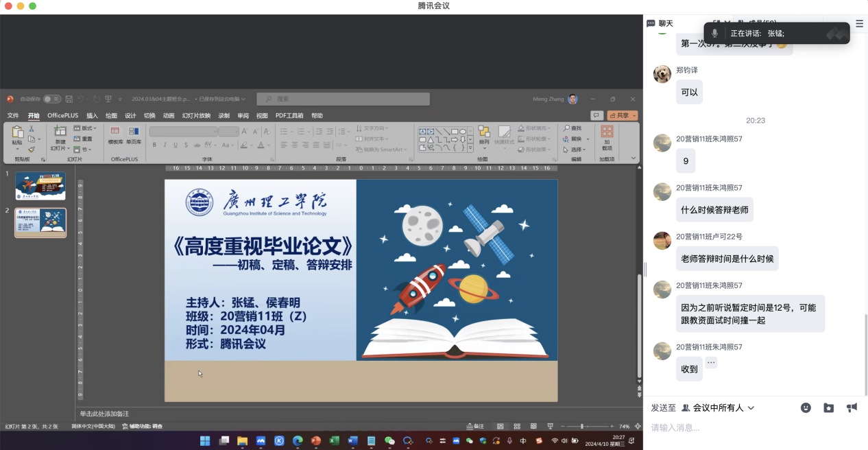Click the send file folder icon
Screen dimensions: 868x450
tap(828, 407)
